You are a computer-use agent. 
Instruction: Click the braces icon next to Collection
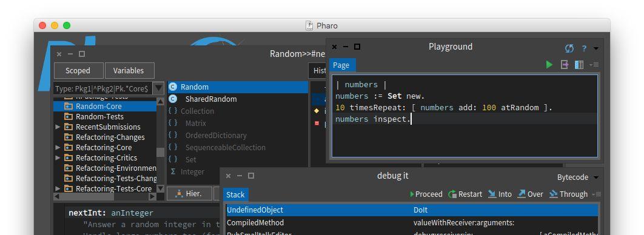tap(173, 111)
